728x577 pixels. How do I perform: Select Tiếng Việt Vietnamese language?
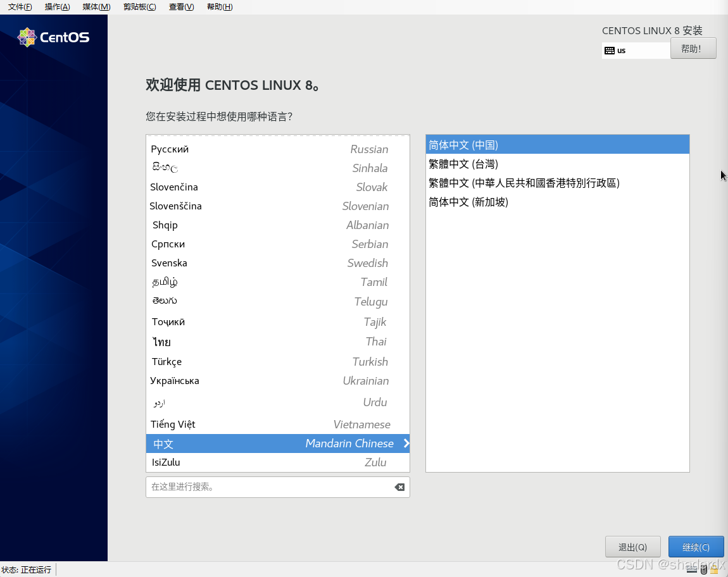(278, 425)
